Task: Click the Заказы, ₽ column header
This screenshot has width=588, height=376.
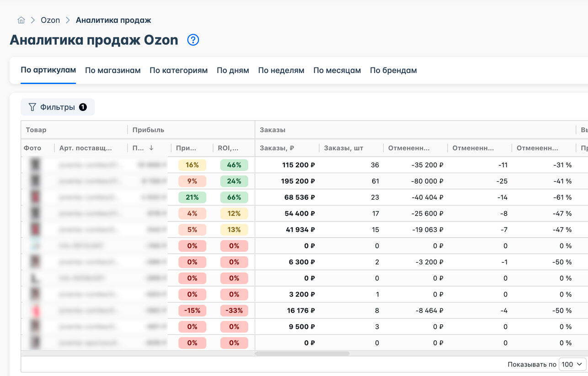Action: [287, 148]
